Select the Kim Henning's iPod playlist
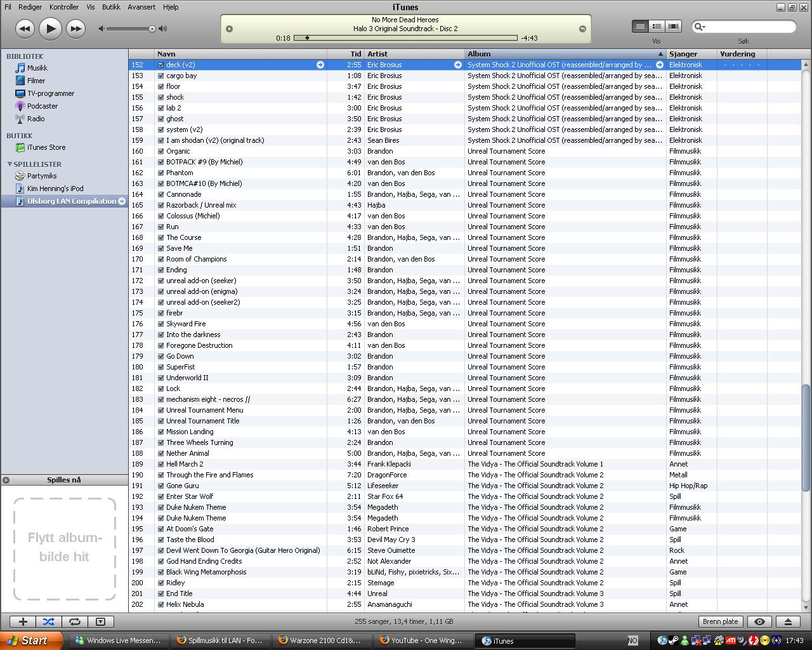The height and width of the screenshot is (650, 812). click(55, 189)
